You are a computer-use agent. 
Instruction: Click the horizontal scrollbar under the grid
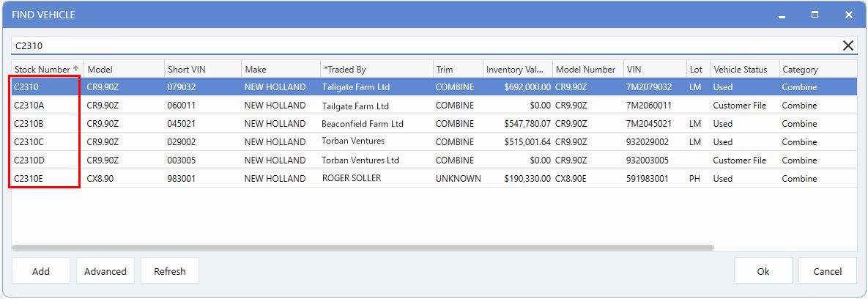point(363,248)
